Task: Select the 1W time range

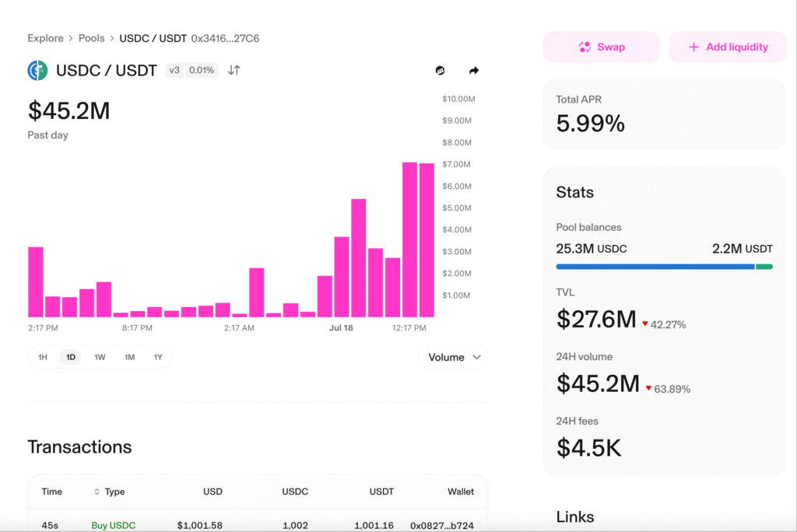Action: coord(100,357)
